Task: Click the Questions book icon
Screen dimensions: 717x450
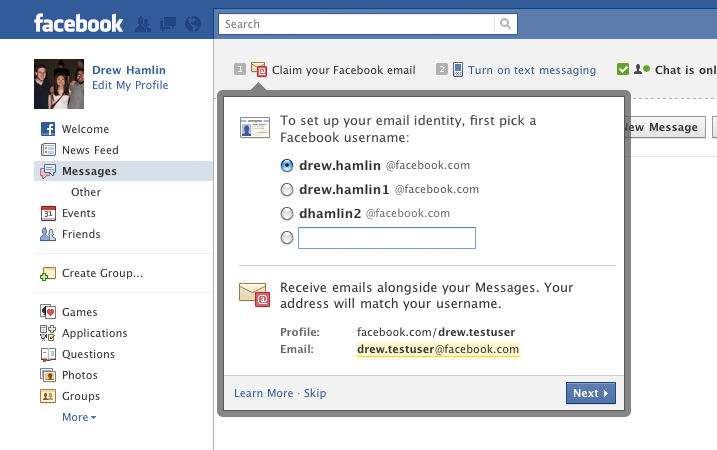Action: (48, 354)
